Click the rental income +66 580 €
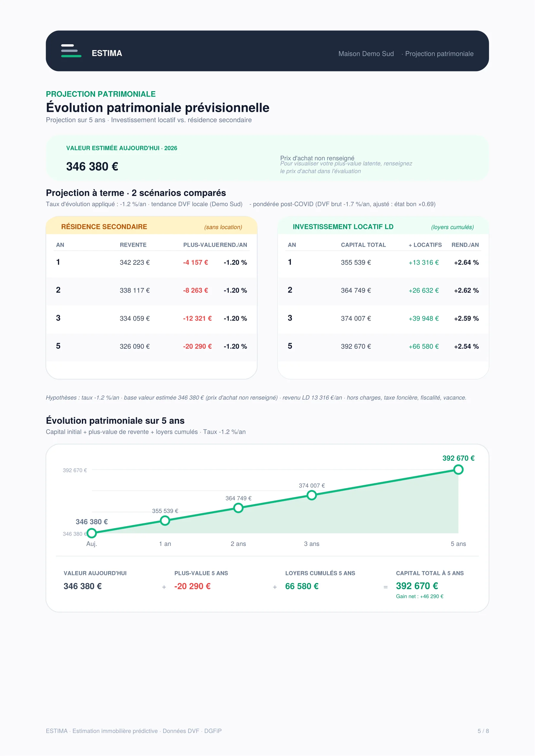 (x=424, y=346)
